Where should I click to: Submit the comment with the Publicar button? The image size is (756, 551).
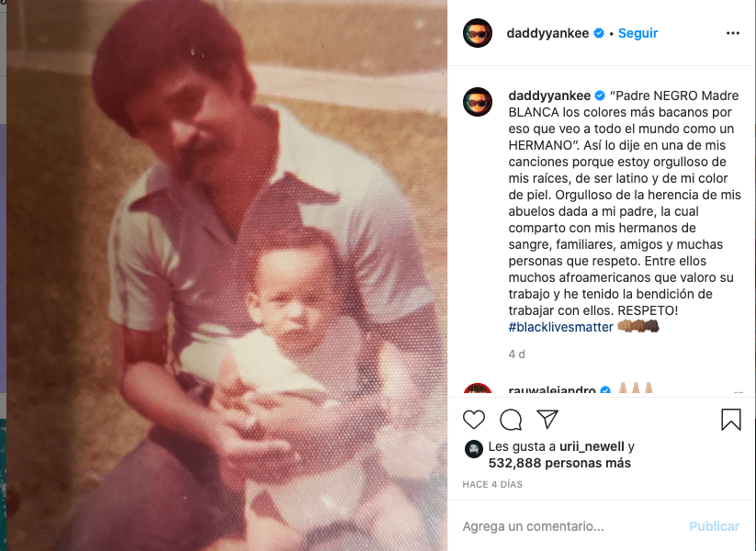click(x=714, y=526)
